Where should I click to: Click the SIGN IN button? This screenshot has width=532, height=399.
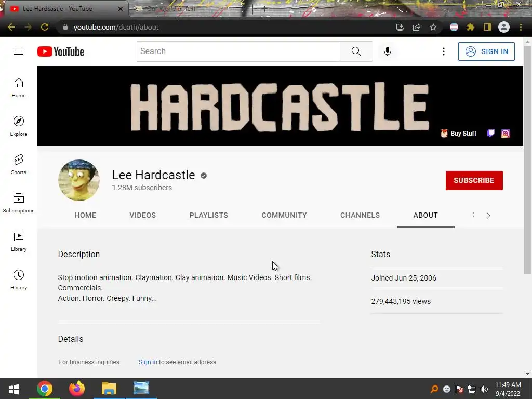[x=486, y=51]
